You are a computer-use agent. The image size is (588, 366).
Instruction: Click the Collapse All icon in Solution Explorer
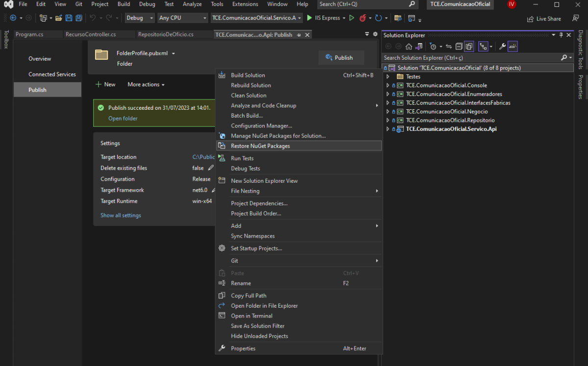click(459, 47)
